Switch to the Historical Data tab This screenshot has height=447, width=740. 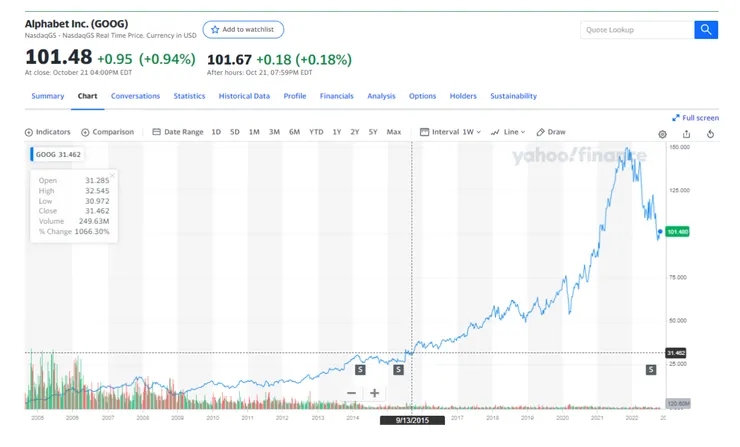[x=244, y=96]
